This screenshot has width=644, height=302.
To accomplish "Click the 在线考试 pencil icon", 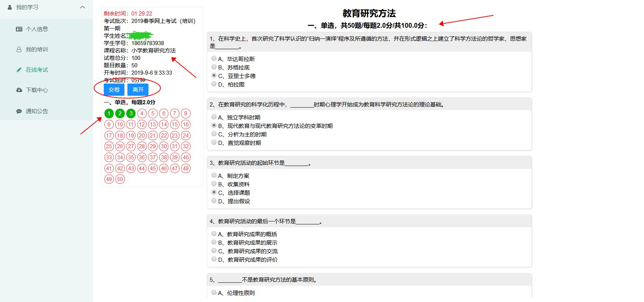I will 19,69.
